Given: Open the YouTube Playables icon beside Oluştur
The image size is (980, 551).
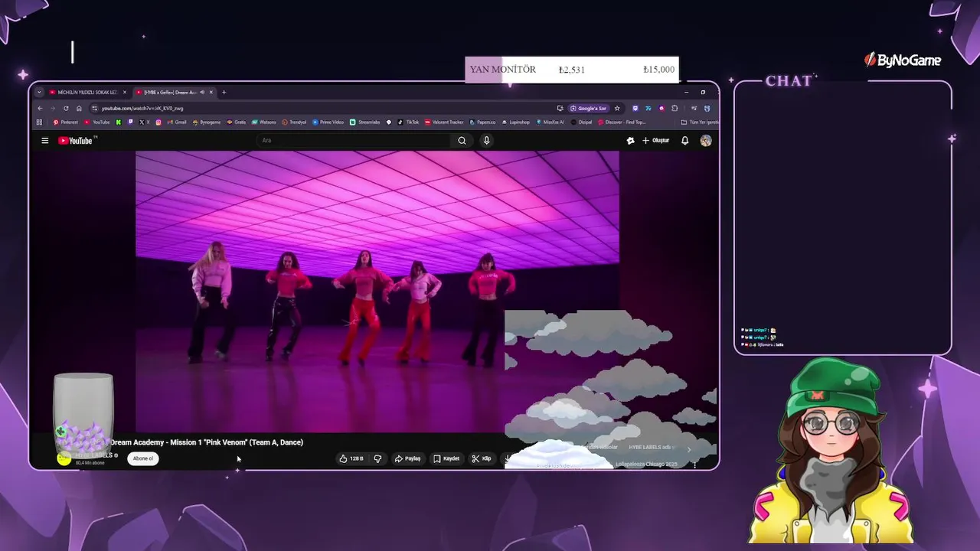Looking at the screenshot, I should pyautogui.click(x=630, y=141).
